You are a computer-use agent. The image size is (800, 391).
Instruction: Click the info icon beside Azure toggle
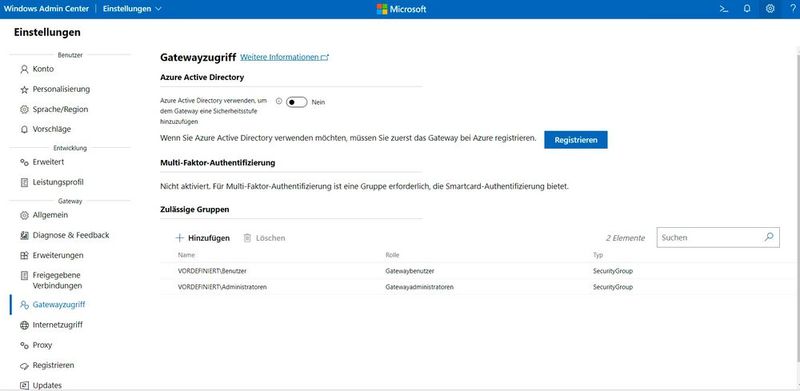pyautogui.click(x=279, y=101)
